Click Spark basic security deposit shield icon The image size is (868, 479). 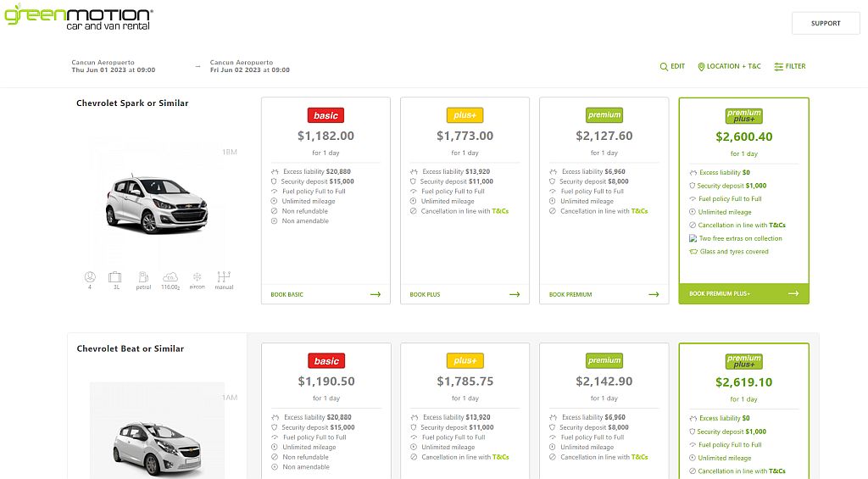point(274,181)
